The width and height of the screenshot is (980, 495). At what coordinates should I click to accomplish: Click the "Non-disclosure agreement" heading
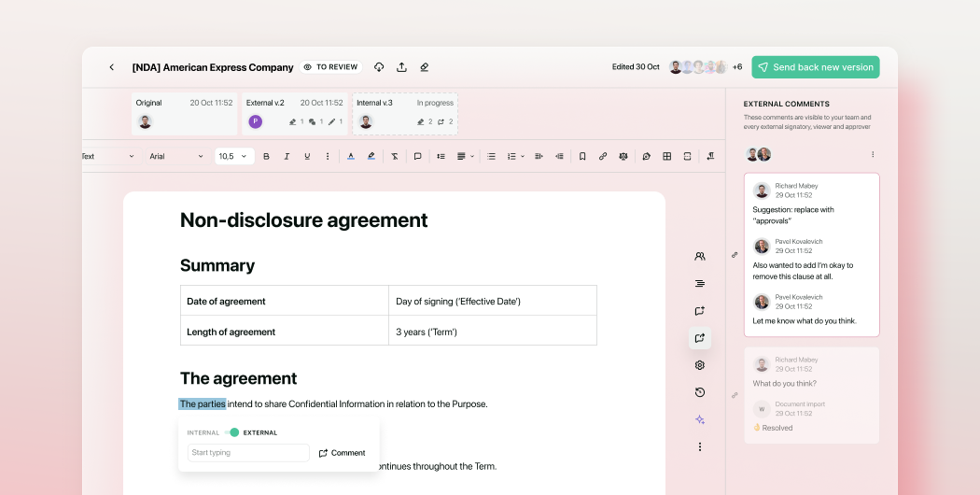[303, 220]
